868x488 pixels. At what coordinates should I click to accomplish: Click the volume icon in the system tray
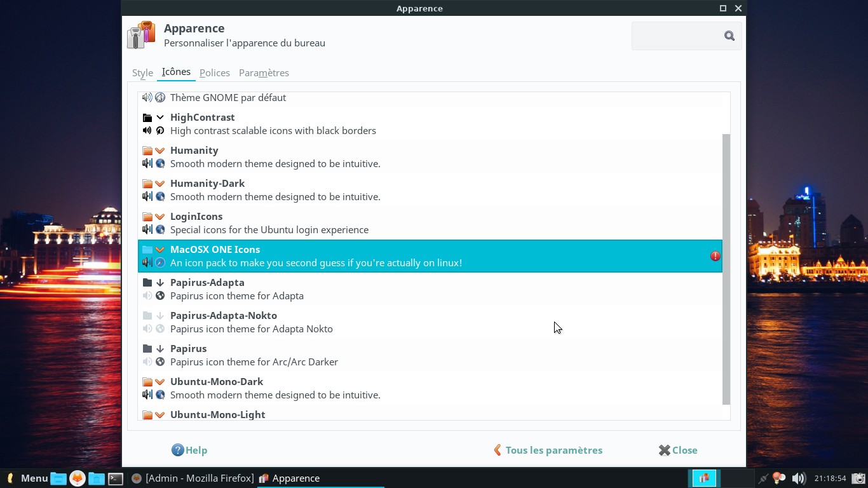click(799, 478)
